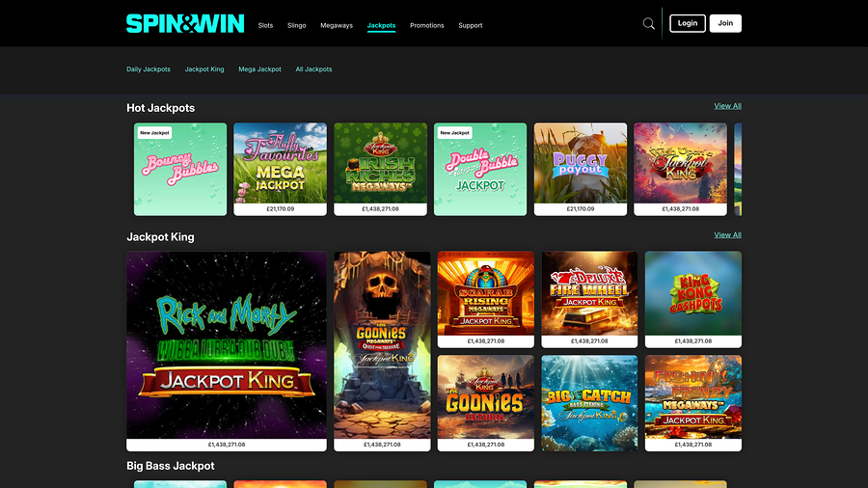The height and width of the screenshot is (488, 868).
Task: Filter by Daily Jackpots
Action: coord(149,69)
